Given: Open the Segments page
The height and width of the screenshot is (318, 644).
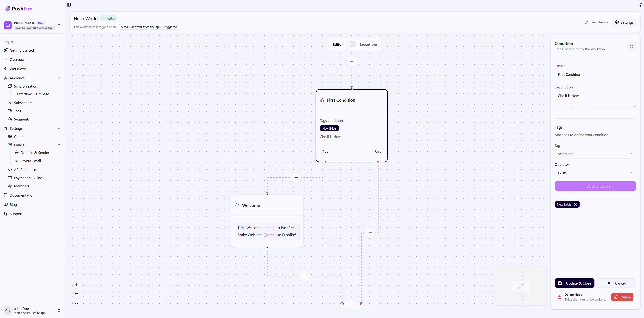Looking at the screenshot, I should click(22, 119).
